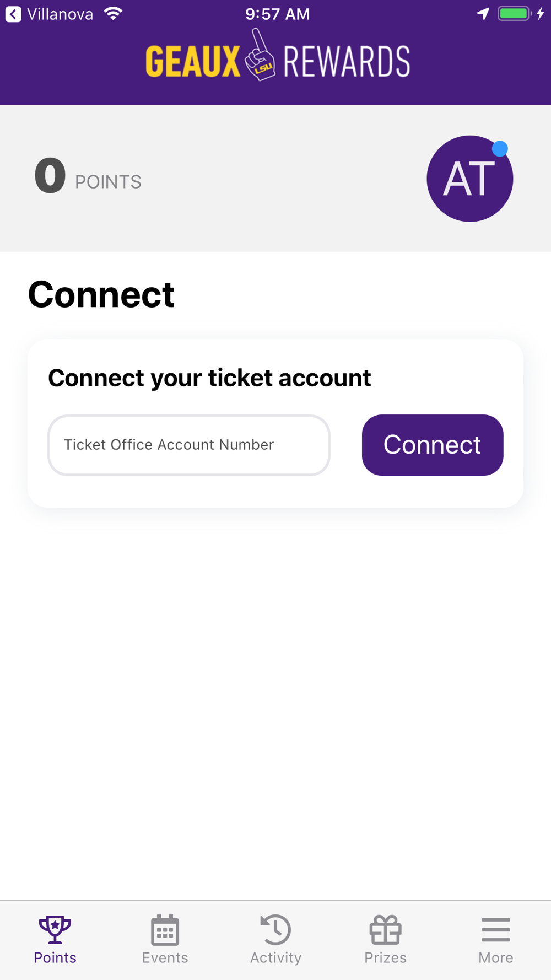Tap the Points trophy icon

(55, 929)
